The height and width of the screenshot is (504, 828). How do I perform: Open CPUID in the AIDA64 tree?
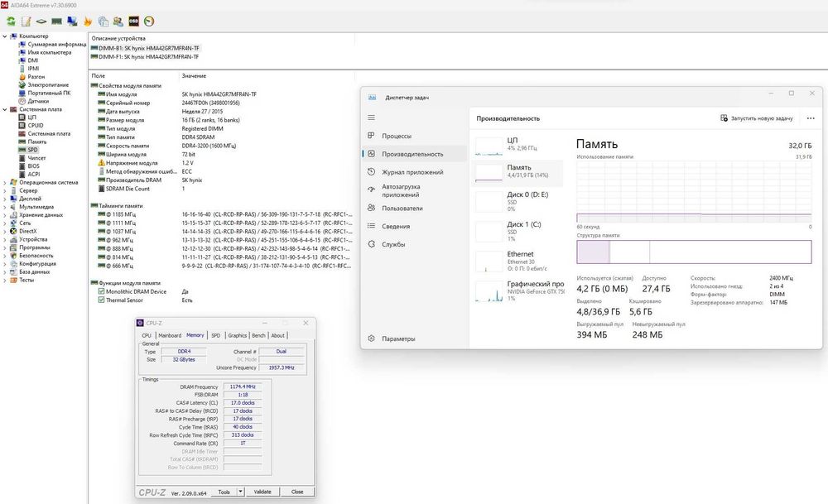tap(36, 126)
